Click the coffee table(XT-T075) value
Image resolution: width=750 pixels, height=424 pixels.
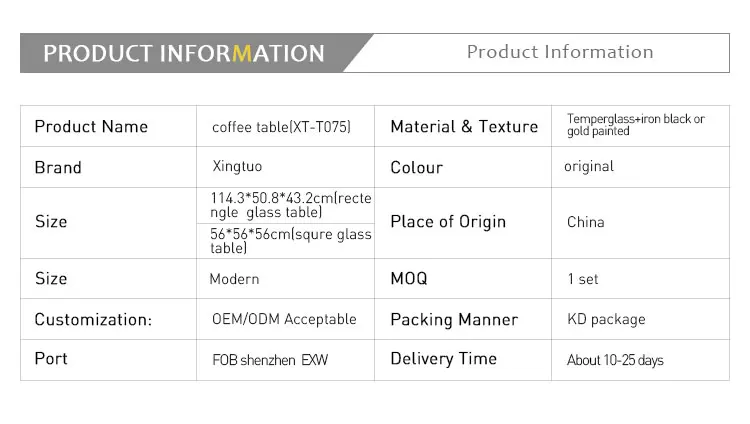281,127
